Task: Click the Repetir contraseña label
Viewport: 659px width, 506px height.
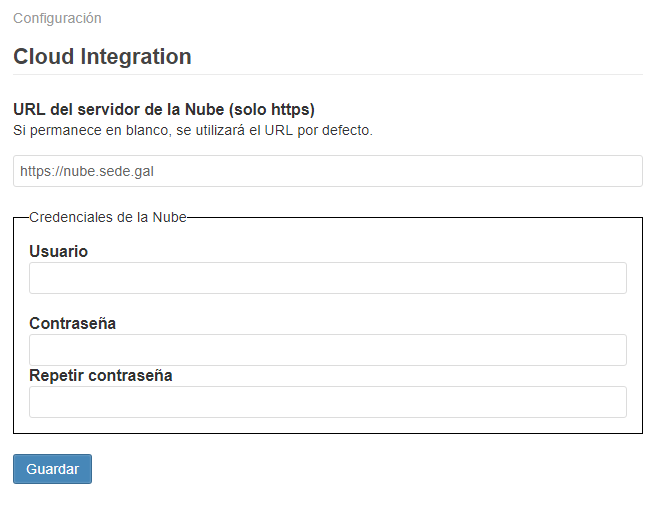Action: pos(100,375)
